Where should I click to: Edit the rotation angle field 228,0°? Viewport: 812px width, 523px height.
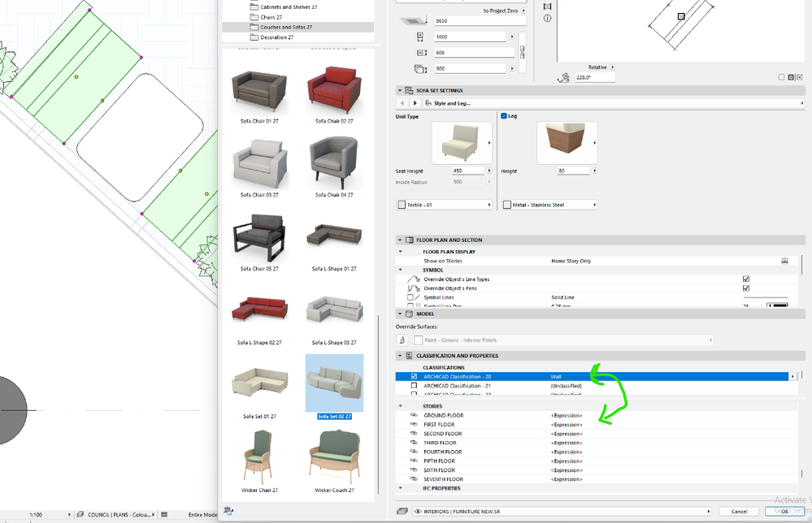point(595,77)
